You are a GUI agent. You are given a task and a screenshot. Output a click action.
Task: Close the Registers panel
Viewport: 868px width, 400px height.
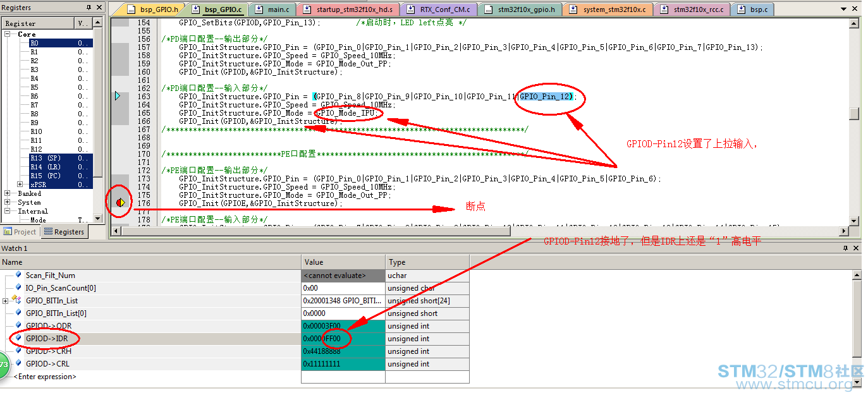[98, 8]
